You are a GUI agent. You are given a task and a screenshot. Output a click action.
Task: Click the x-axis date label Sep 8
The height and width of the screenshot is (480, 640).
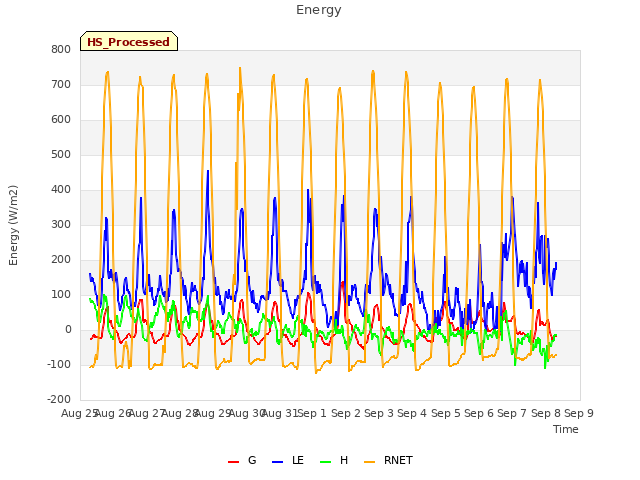pyautogui.click(x=546, y=413)
